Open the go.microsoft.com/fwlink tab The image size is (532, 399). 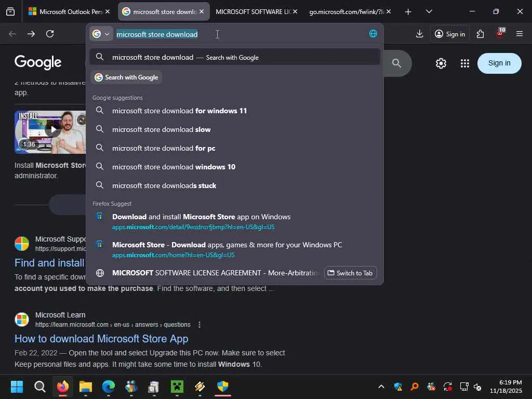coord(346,11)
